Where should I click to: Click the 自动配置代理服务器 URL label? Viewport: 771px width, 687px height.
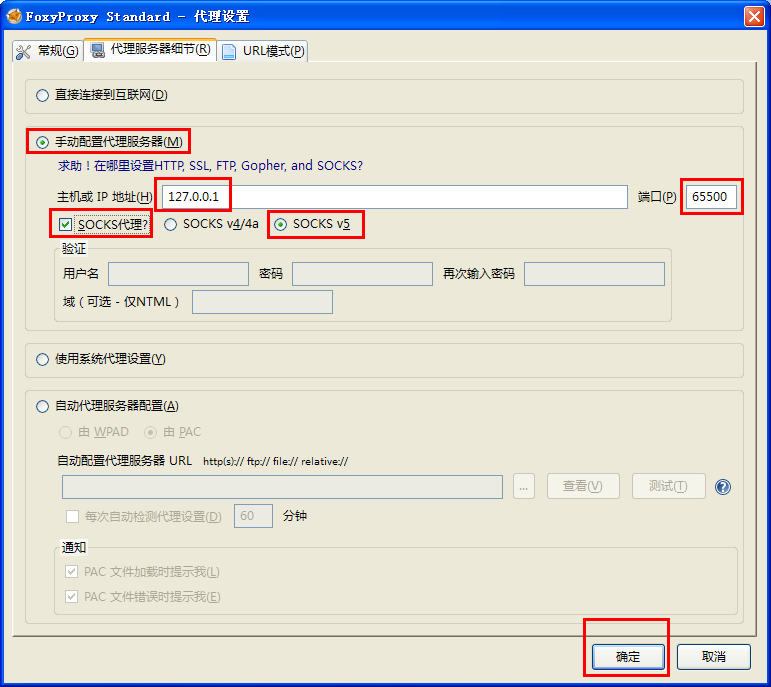(124, 461)
